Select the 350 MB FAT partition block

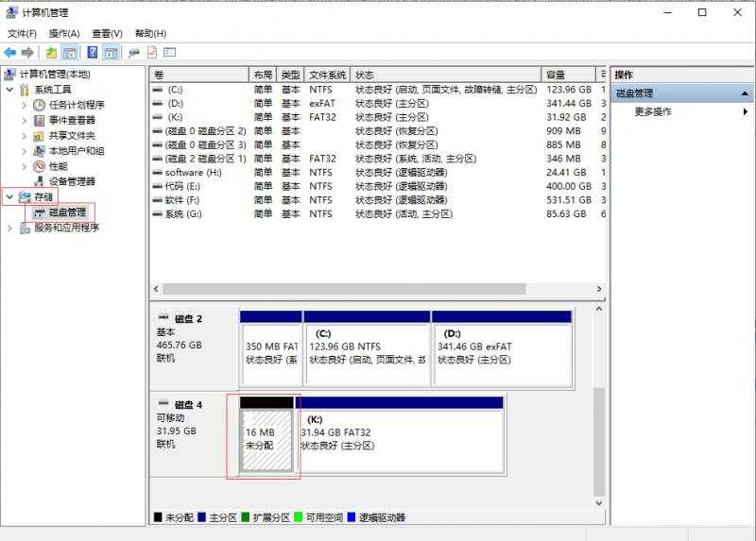click(x=271, y=348)
